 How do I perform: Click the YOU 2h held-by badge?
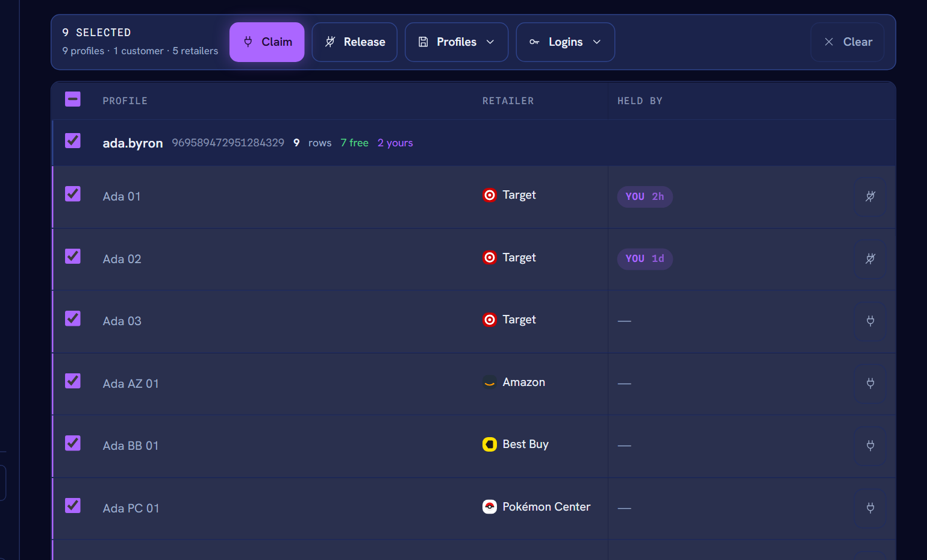click(x=645, y=197)
